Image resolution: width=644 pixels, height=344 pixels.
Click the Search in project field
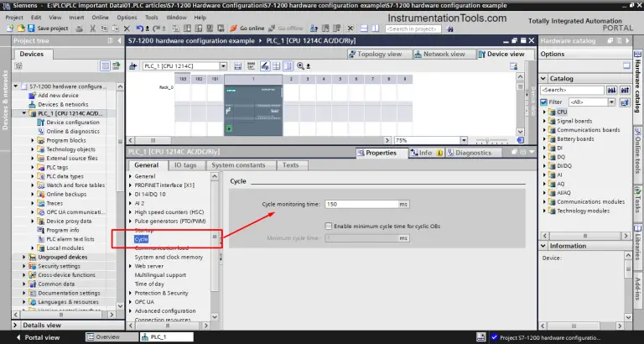(413, 29)
